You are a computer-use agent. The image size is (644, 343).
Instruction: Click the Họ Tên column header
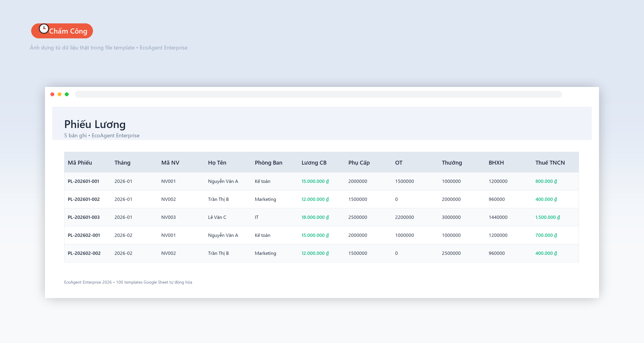pyautogui.click(x=217, y=163)
